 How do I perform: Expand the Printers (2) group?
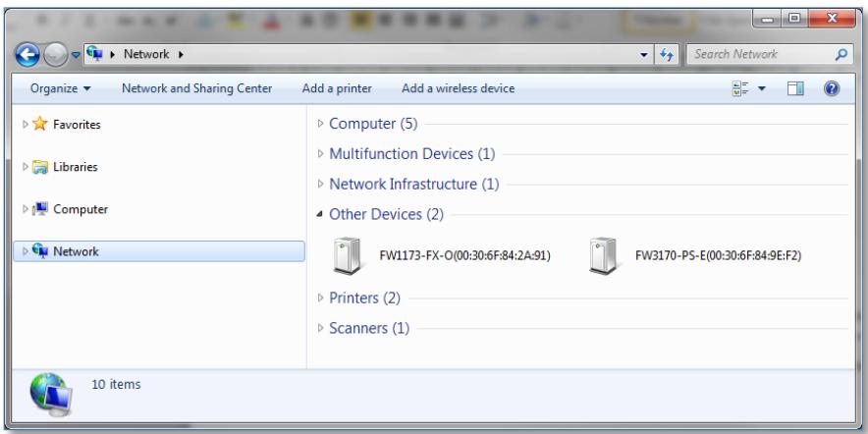(320, 298)
